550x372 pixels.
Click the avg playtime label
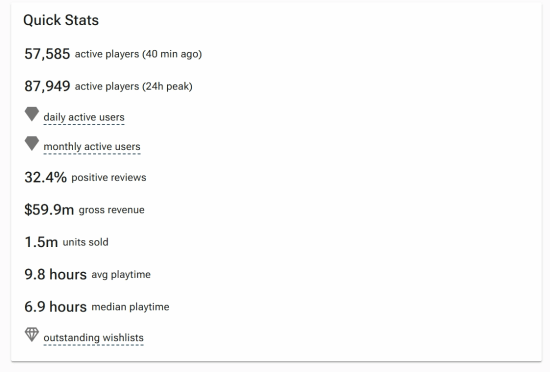pos(121,275)
